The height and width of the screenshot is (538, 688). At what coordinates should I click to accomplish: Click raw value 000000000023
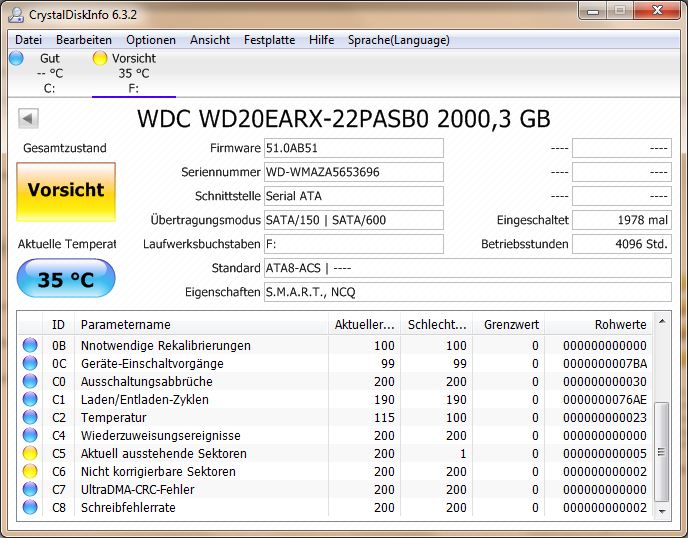[605, 417]
